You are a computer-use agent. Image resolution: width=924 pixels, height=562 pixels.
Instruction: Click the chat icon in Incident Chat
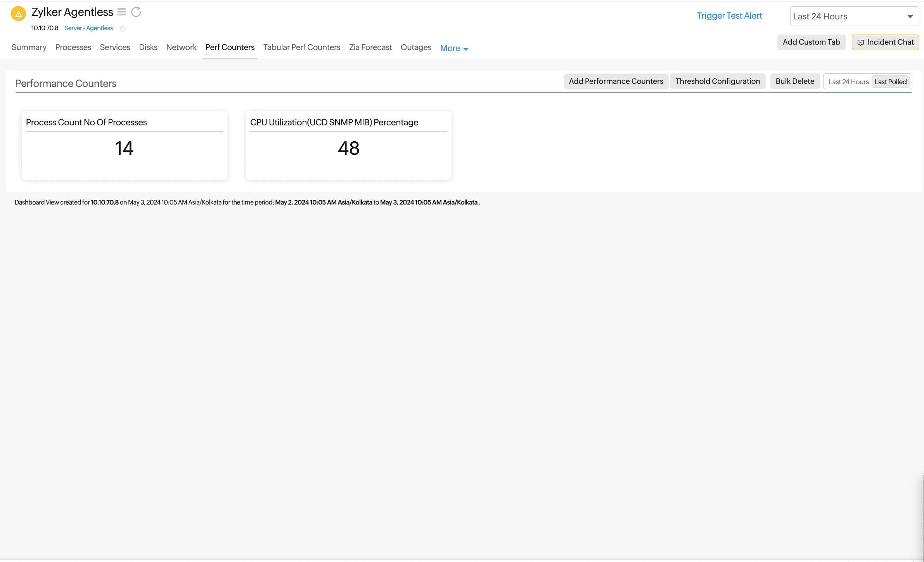tap(860, 43)
